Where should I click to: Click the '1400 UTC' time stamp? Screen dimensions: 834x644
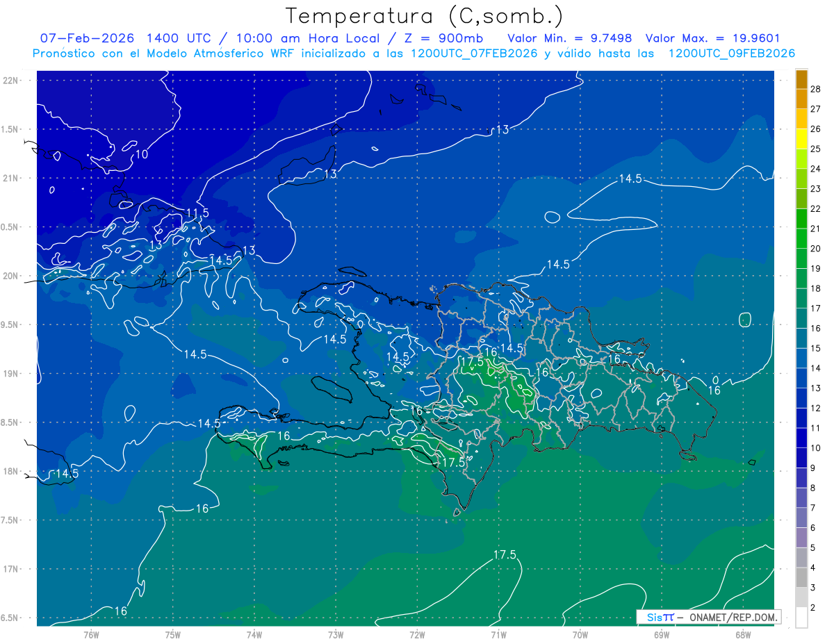coord(181,38)
